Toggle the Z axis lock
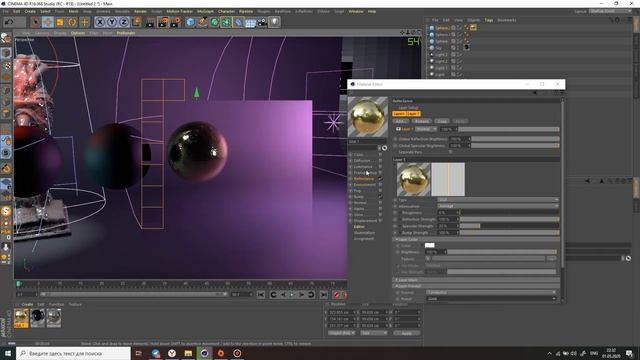Image resolution: width=640 pixels, height=360 pixels. click(x=124, y=22)
